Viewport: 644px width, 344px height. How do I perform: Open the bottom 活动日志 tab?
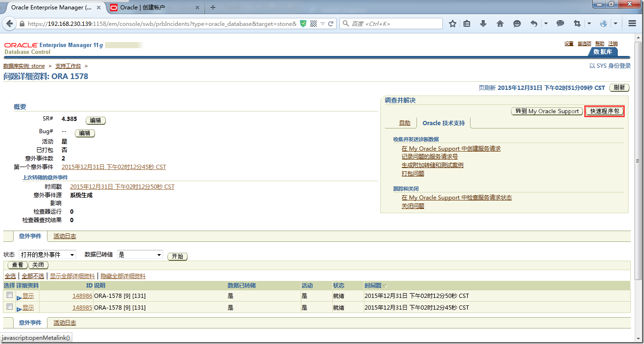(65, 323)
